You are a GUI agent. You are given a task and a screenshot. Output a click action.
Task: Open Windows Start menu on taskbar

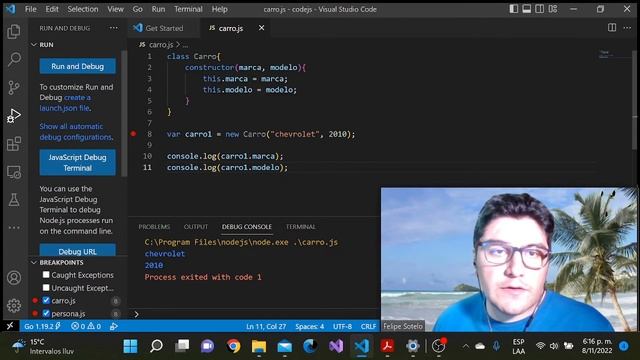click(x=130, y=346)
